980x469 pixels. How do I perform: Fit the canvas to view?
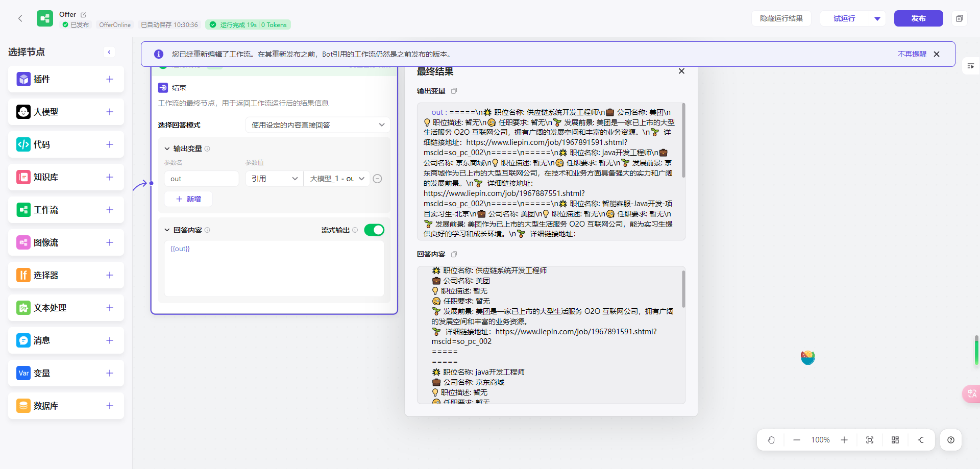pos(870,440)
